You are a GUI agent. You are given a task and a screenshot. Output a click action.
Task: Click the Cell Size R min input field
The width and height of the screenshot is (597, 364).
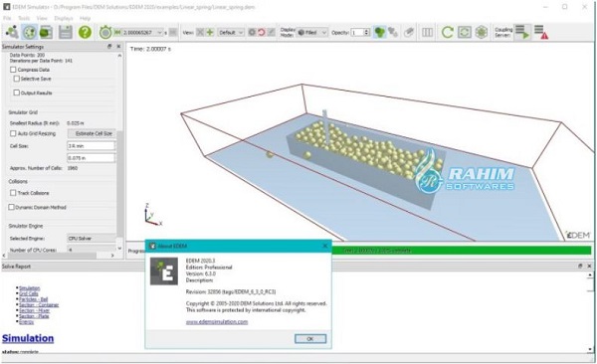[91, 146]
